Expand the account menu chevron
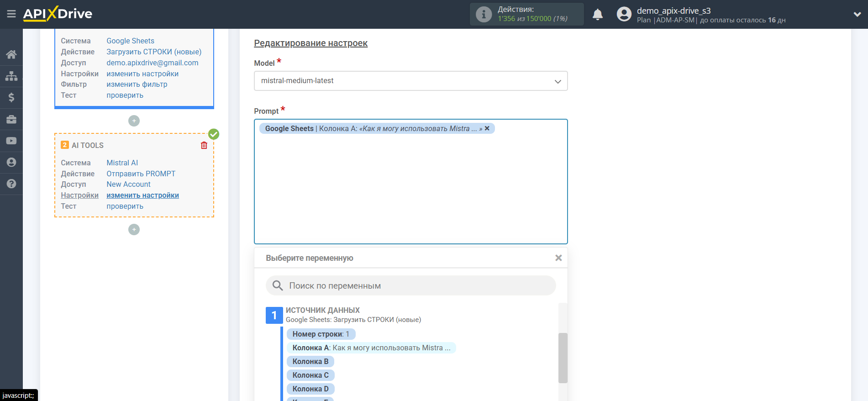 857,15
